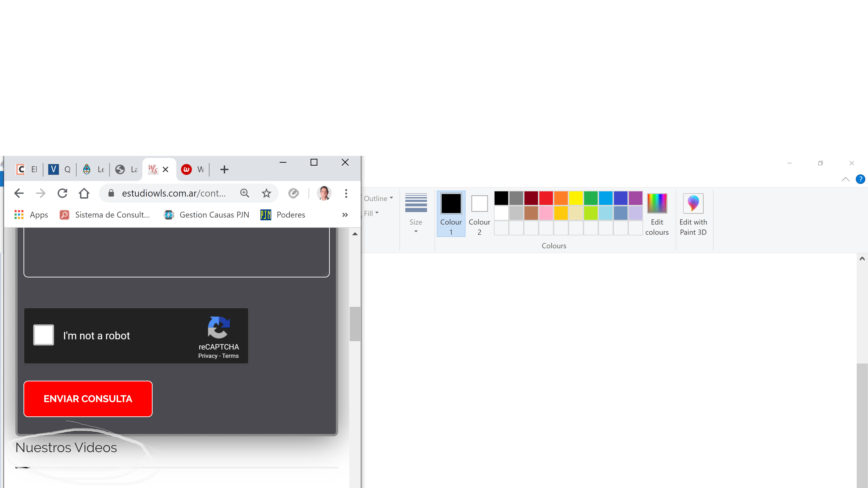868x488 pixels.
Task: Open Sistema de Consult bookmark
Action: (104, 215)
